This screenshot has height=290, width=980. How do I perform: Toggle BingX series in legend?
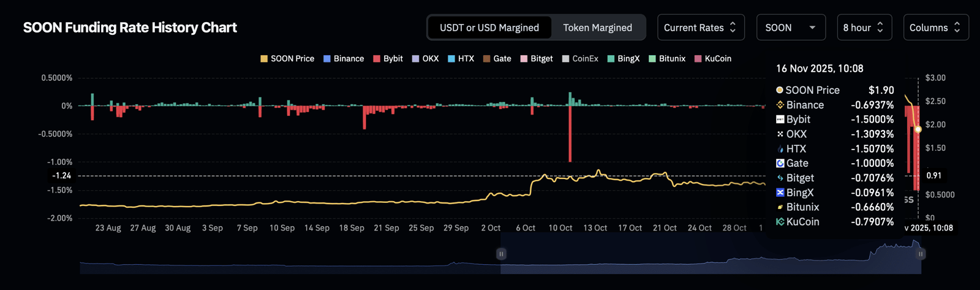coord(624,59)
